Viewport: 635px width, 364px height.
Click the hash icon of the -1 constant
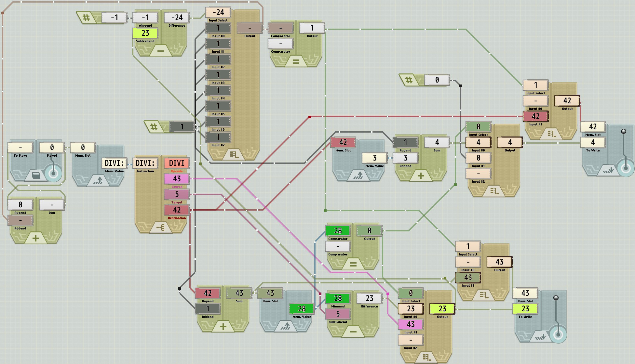pos(86,17)
